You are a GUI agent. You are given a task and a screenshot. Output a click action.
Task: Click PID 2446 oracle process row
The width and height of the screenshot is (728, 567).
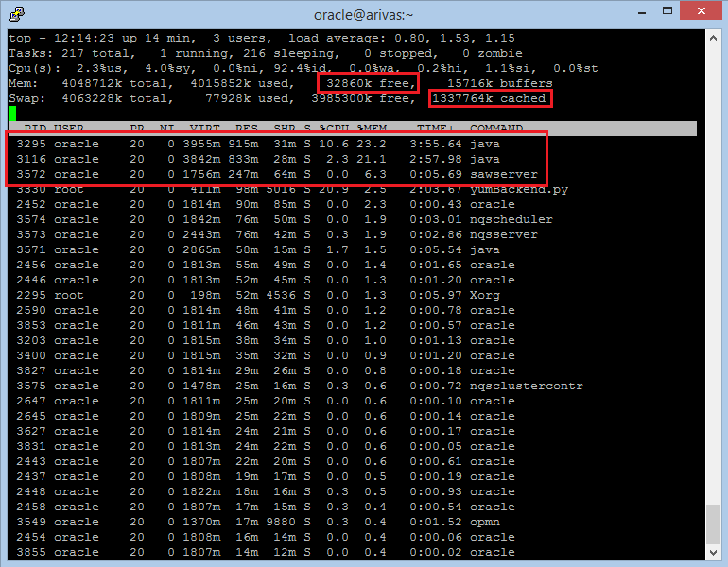pos(266,281)
